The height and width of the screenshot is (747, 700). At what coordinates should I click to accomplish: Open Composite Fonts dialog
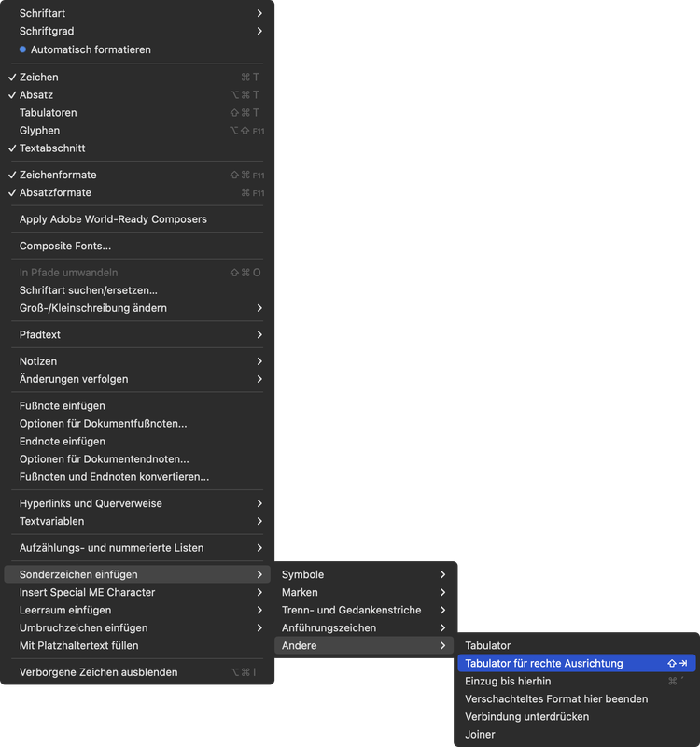click(x=137, y=246)
